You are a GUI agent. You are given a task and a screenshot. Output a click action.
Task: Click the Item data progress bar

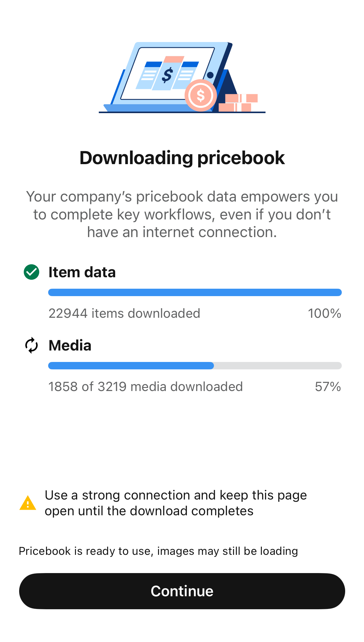click(x=195, y=292)
